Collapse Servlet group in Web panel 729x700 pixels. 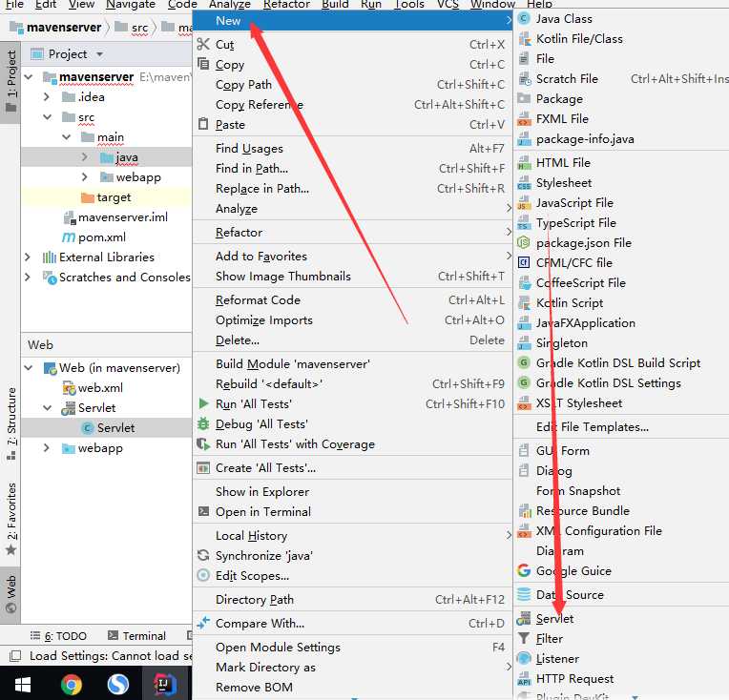(x=48, y=407)
